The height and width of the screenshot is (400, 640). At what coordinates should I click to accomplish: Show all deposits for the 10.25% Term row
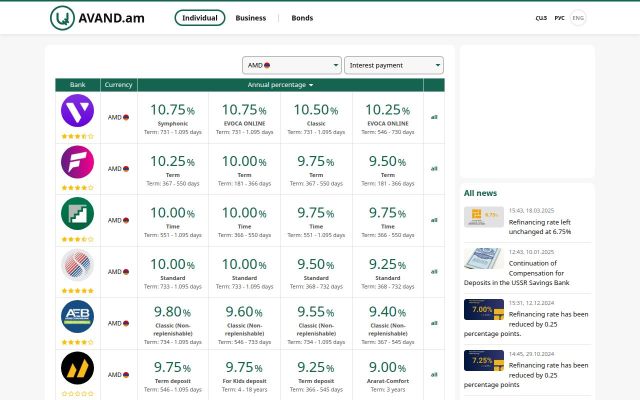(434, 169)
